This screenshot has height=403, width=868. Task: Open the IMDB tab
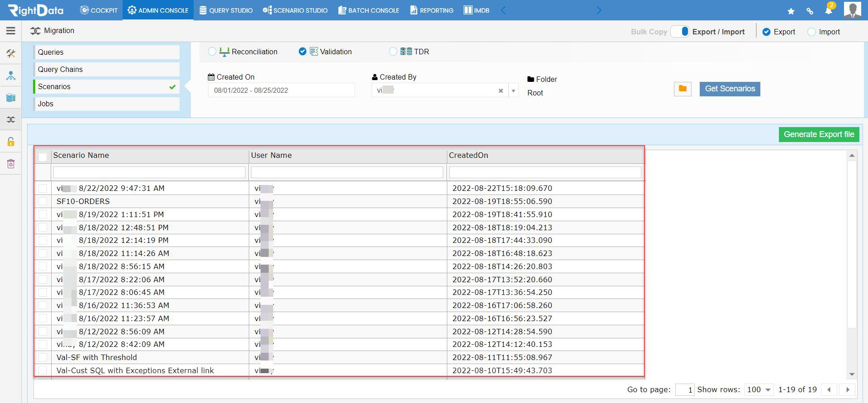pyautogui.click(x=476, y=10)
